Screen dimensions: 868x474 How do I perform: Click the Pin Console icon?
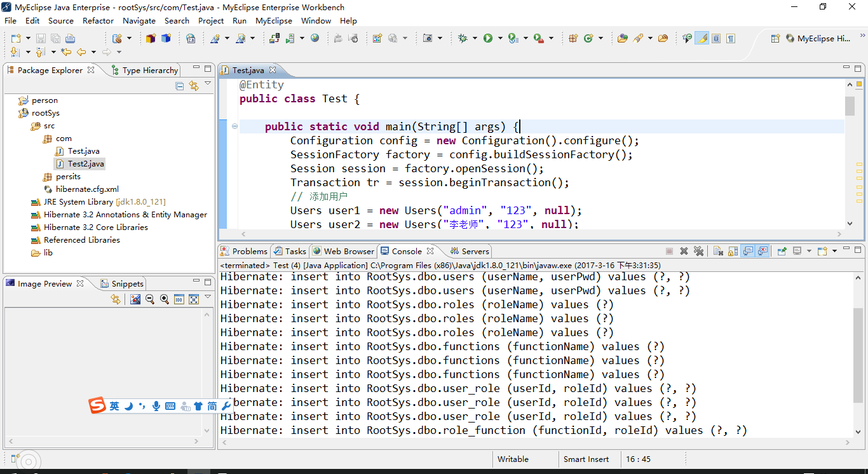point(782,251)
